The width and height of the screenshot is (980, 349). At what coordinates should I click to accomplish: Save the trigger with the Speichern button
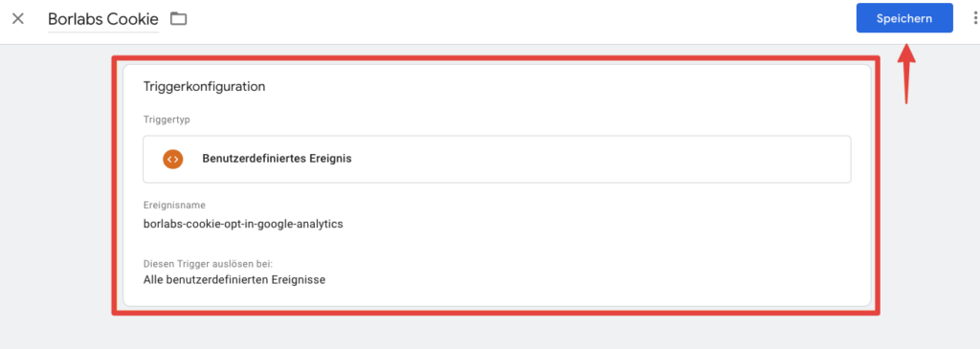[x=904, y=18]
